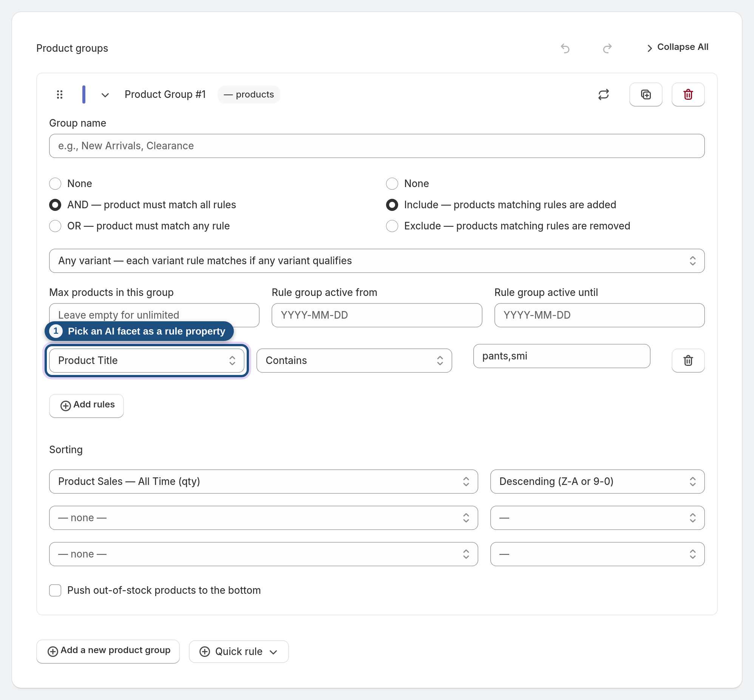
Task: Check Push out-of-stock products to the bottom
Action: pyautogui.click(x=55, y=590)
